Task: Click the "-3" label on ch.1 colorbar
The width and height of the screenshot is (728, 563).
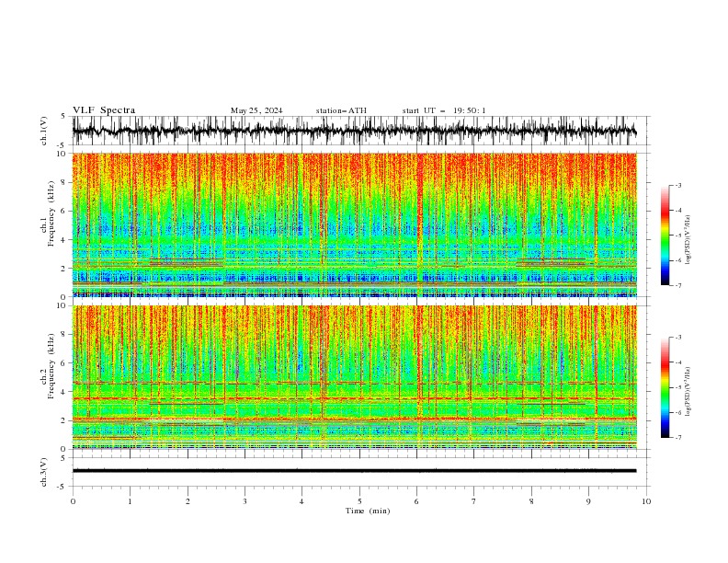Action: coord(678,185)
